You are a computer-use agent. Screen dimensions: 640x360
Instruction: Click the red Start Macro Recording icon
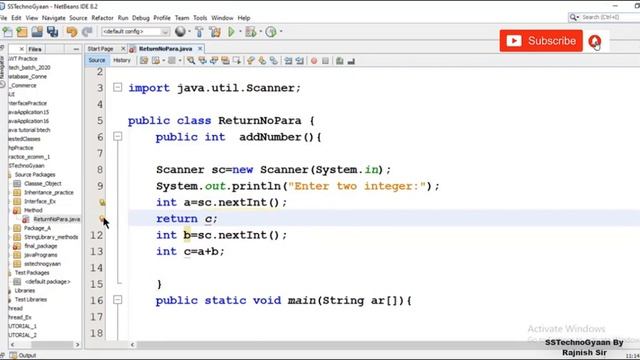[x=314, y=61]
